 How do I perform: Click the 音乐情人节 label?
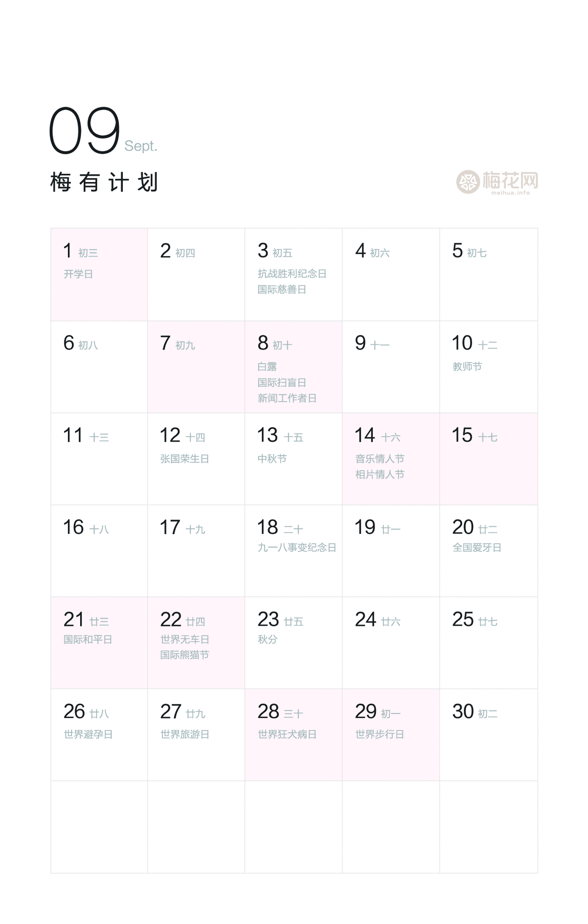pos(379,459)
